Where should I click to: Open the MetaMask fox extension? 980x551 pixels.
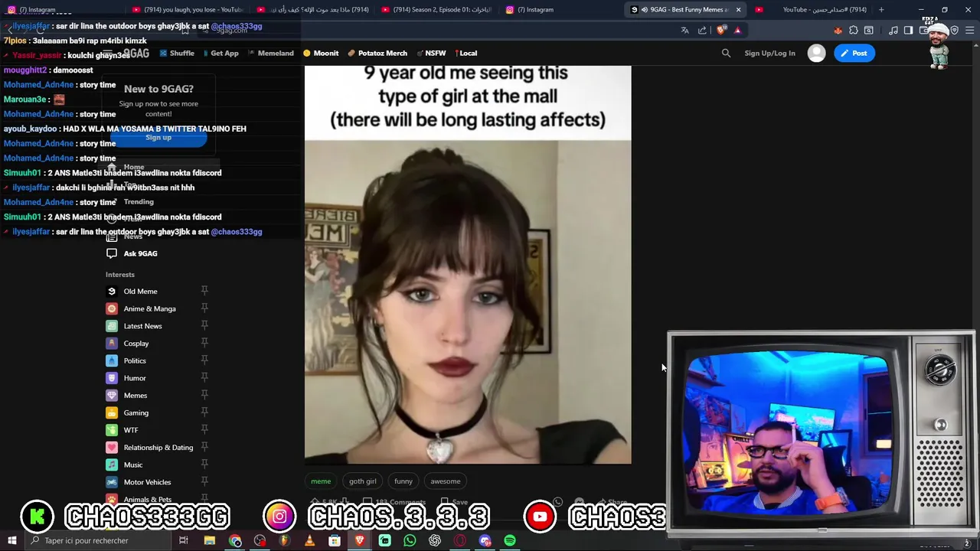coord(838,30)
